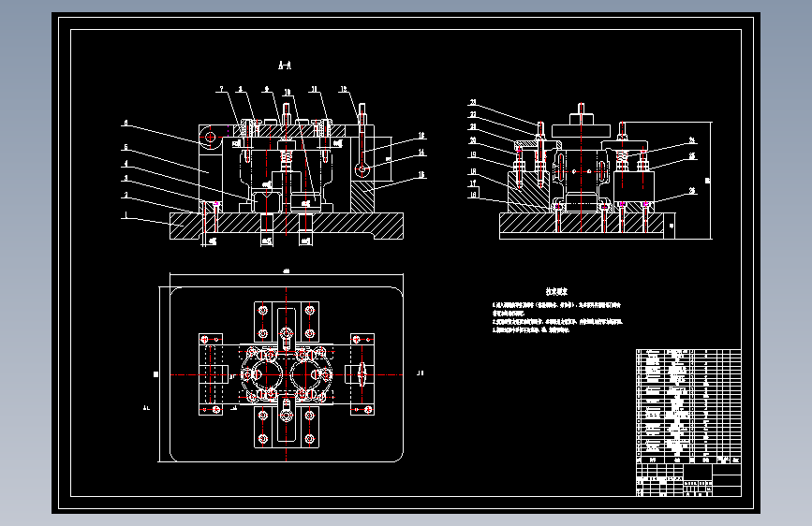
Task: Click the technical requirements heading text
Action: [x=556, y=291]
